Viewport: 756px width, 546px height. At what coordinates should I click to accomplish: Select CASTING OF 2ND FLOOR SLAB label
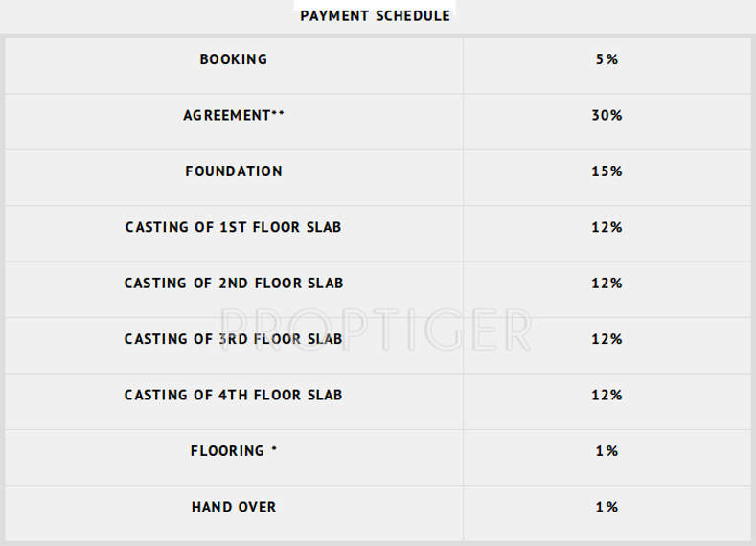(x=234, y=284)
